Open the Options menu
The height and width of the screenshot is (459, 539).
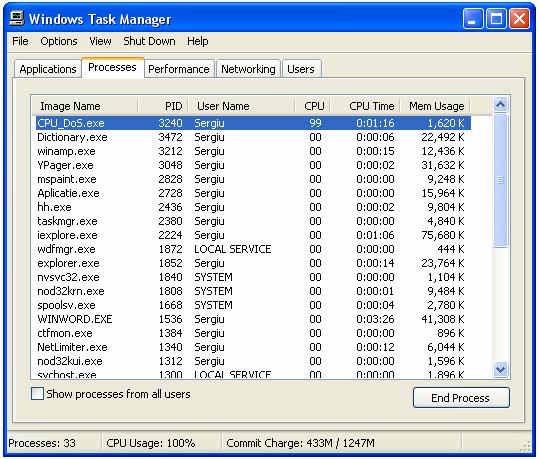[x=59, y=41]
